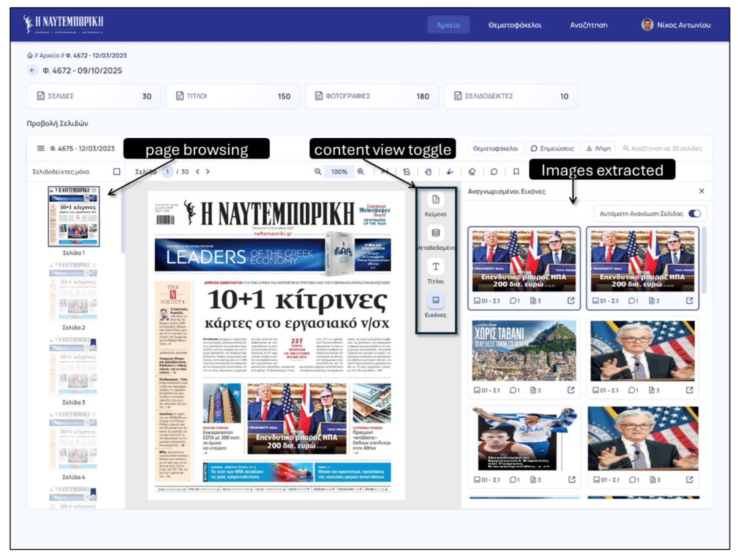This screenshot has width=738, height=560.
Task: Select the highlighter tool
Action: pos(450,172)
